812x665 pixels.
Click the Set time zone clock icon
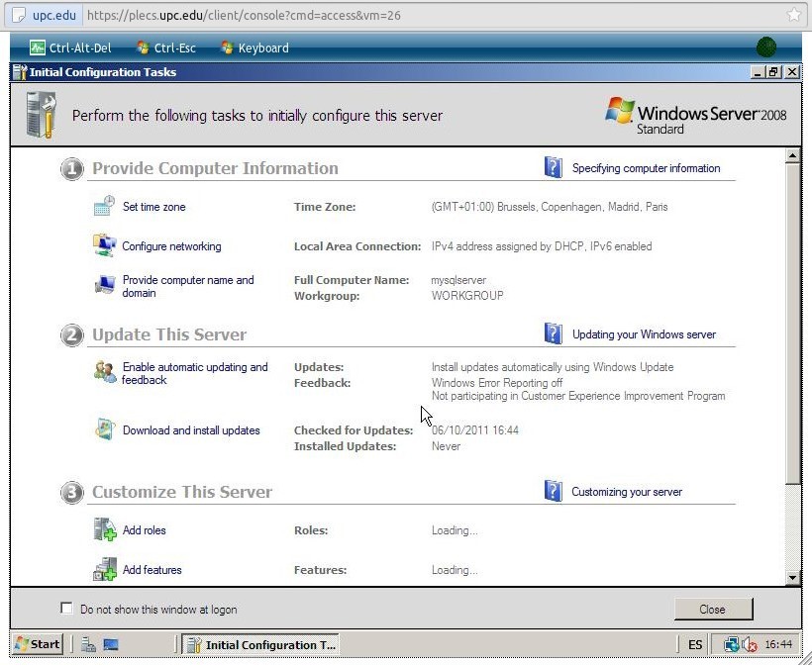(104, 206)
